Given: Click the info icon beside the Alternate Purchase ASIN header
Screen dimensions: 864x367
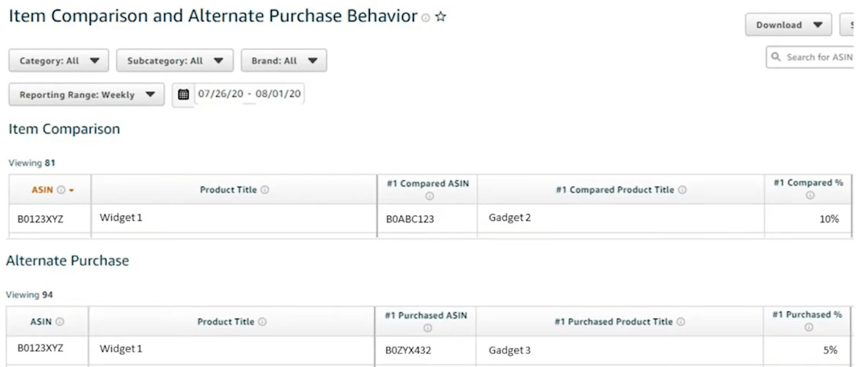Looking at the screenshot, I should pyautogui.click(x=60, y=322).
